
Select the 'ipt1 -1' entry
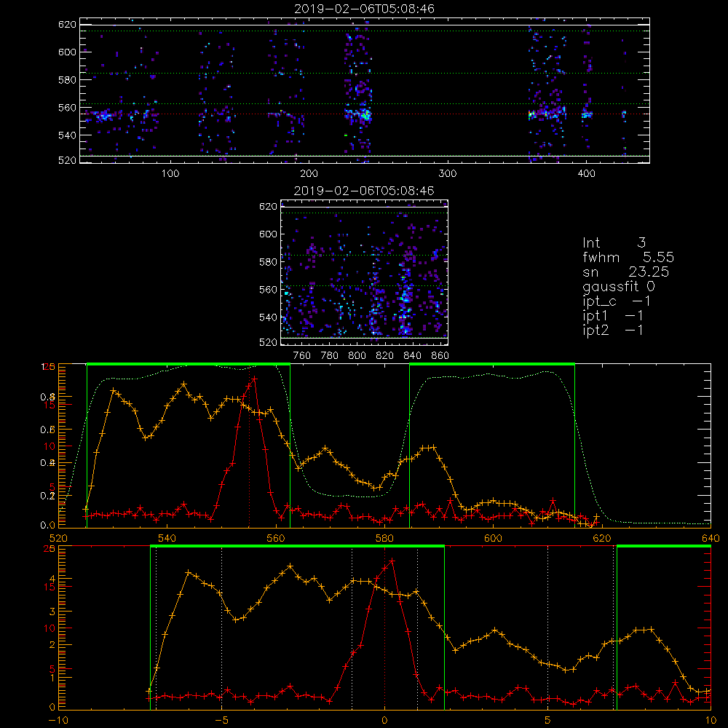613,316
